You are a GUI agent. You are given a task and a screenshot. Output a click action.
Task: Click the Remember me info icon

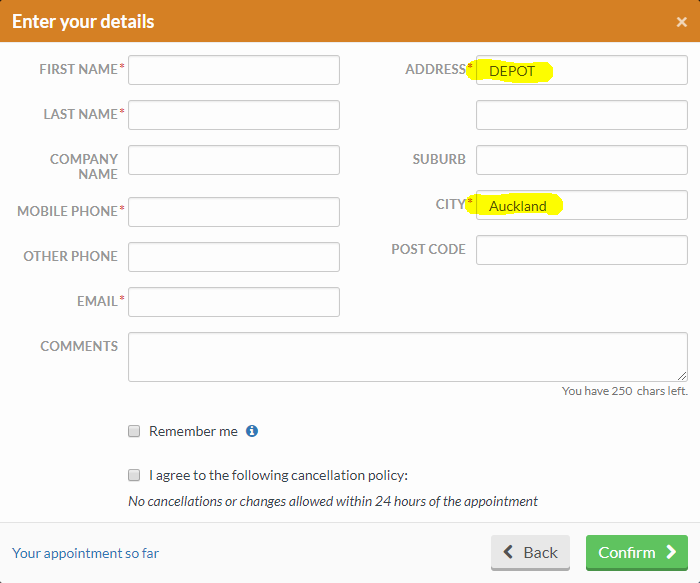click(x=252, y=431)
